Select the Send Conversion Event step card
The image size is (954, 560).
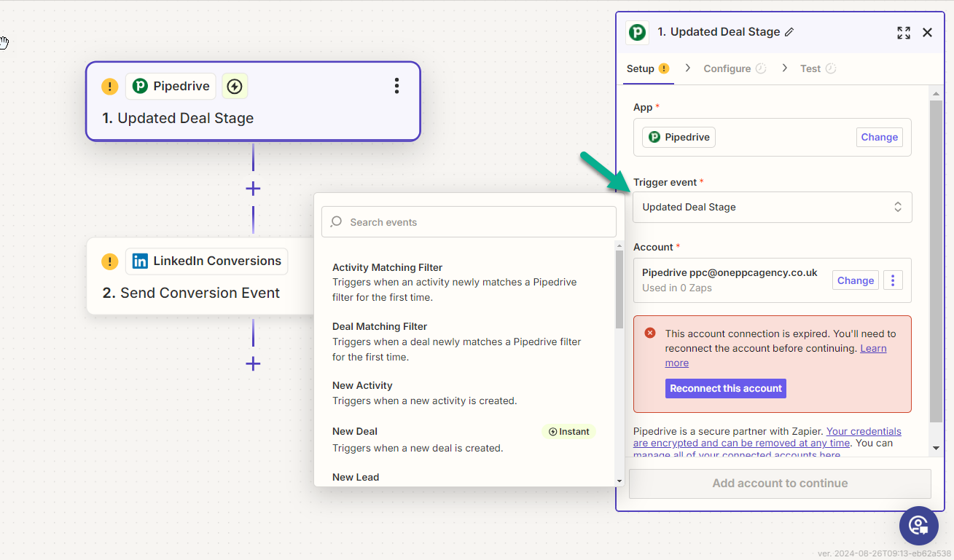tap(201, 276)
